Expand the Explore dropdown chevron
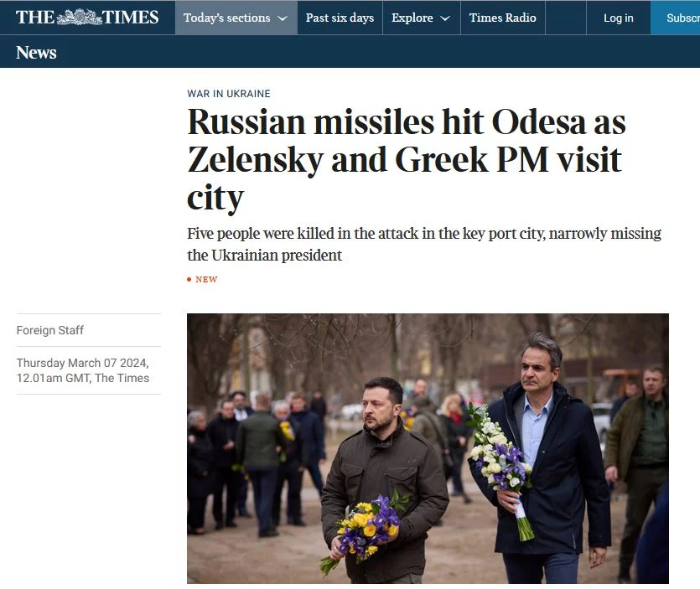This screenshot has height=589, width=700. click(445, 18)
